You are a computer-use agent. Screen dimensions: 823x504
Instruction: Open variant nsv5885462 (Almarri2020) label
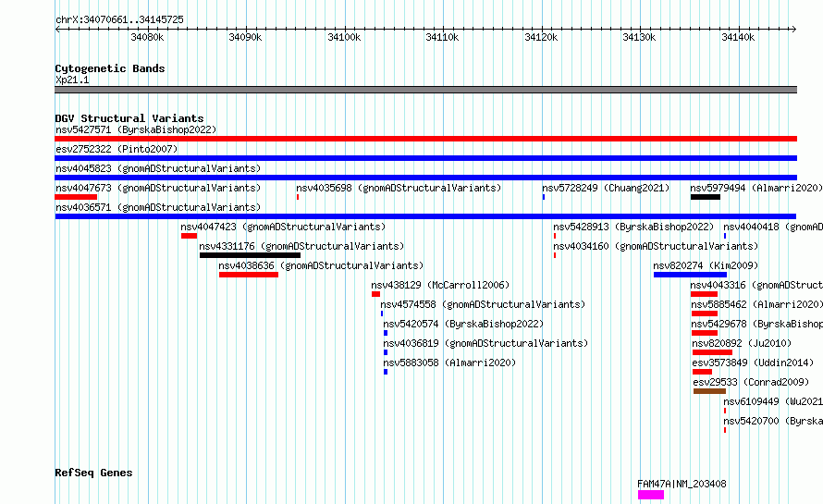(756, 304)
